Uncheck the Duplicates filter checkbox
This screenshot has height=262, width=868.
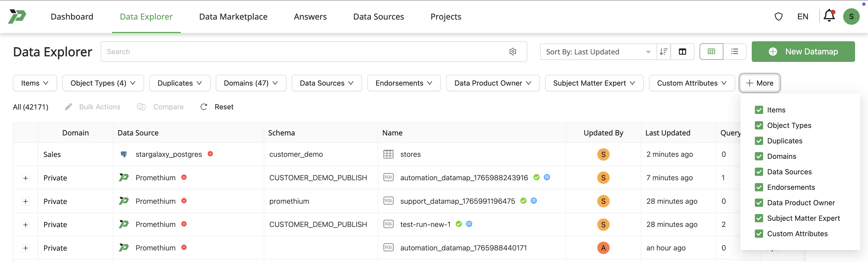click(x=759, y=141)
